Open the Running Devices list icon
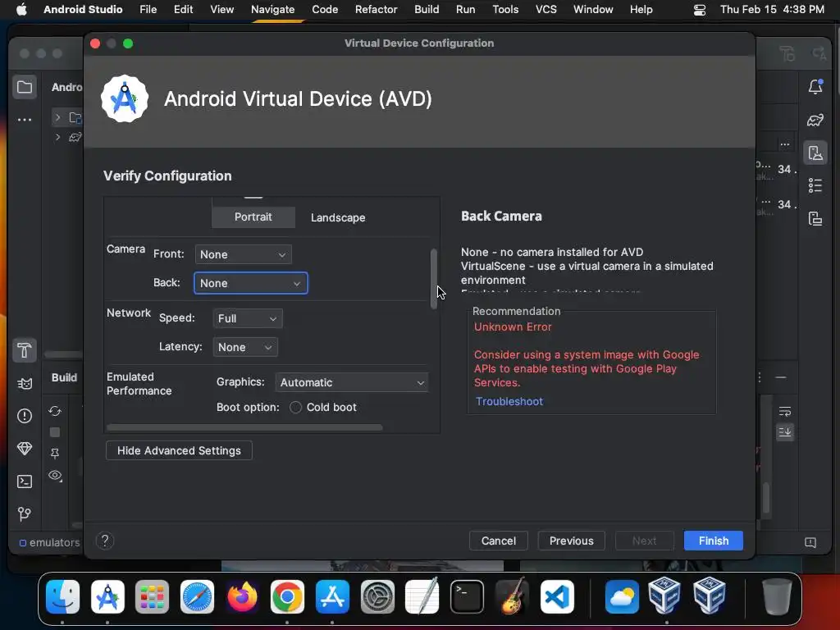The height and width of the screenshot is (630, 840). (815, 185)
